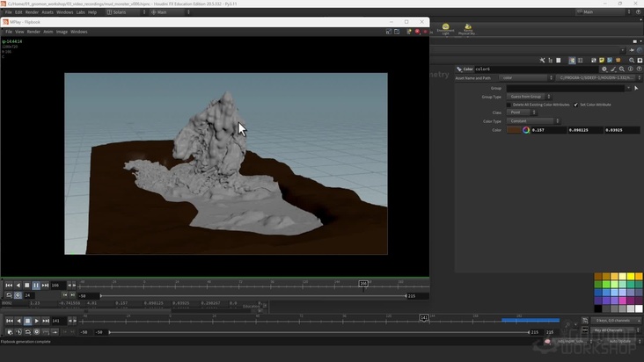Click node name field color6

point(536,69)
